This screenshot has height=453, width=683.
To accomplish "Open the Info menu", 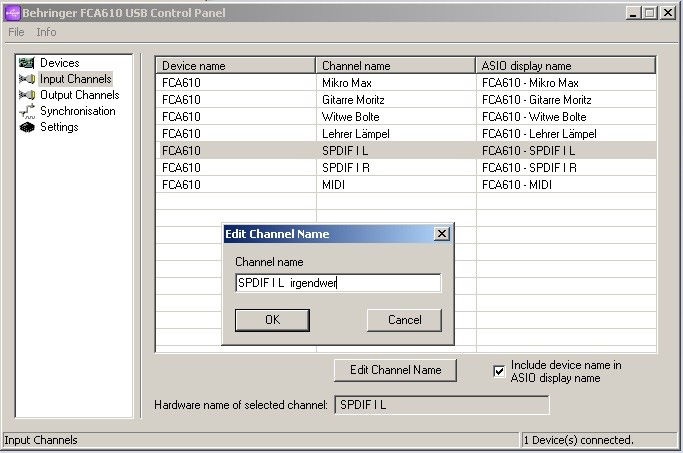I will [46, 32].
